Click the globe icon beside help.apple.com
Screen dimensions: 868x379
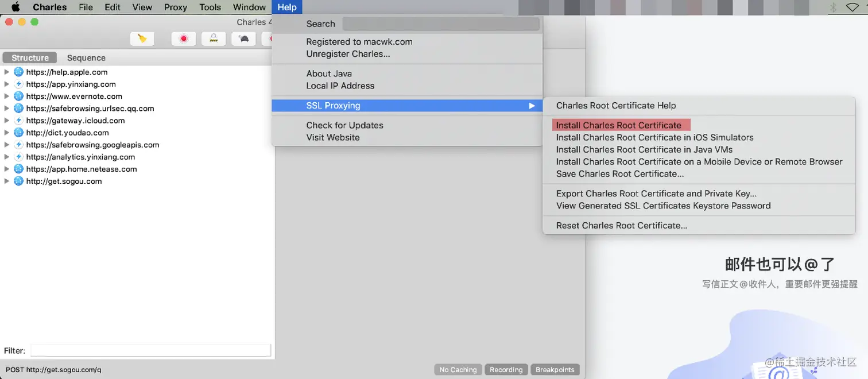[18, 72]
